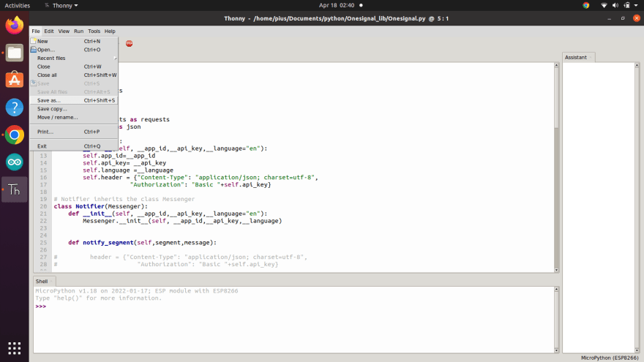Choose Save as... from the File menu
Image resolution: width=644 pixels, height=362 pixels.
(x=74, y=100)
